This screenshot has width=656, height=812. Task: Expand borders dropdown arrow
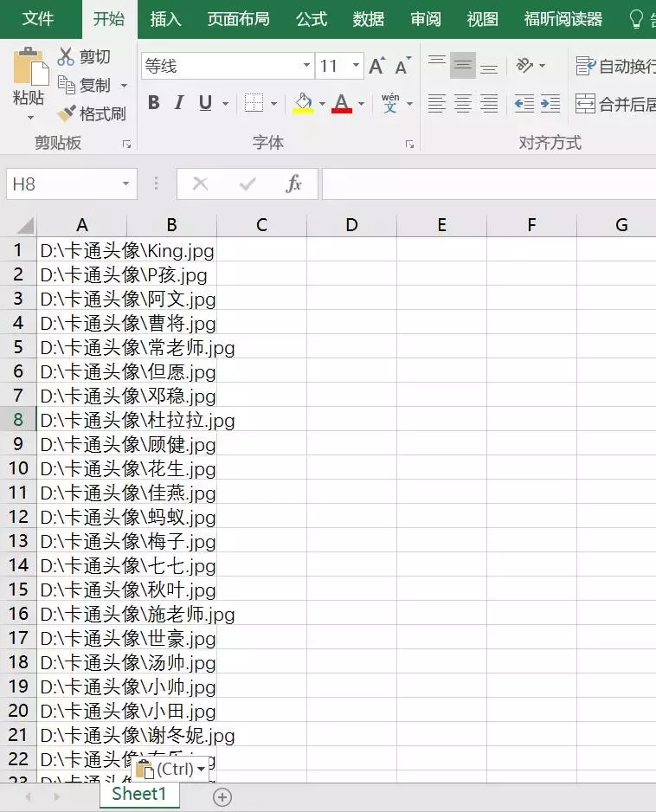pos(273,104)
